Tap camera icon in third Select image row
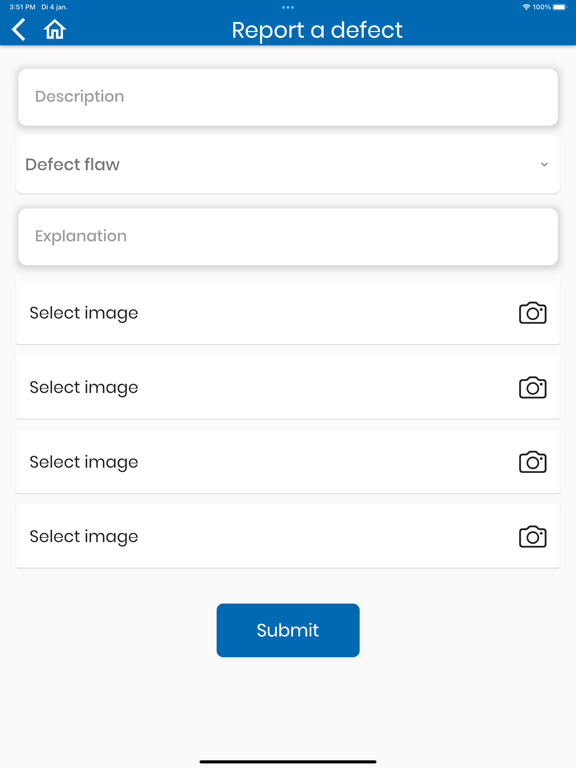576x768 pixels. 532,462
